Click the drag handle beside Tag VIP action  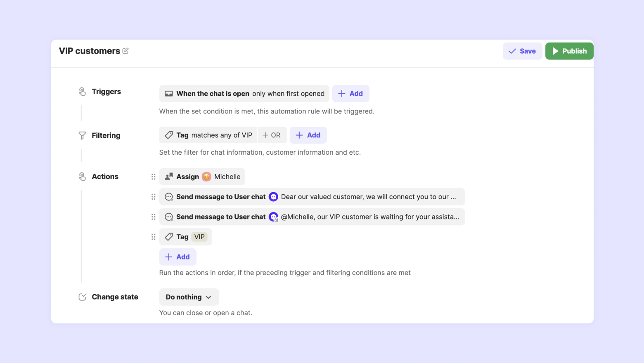[x=153, y=237]
